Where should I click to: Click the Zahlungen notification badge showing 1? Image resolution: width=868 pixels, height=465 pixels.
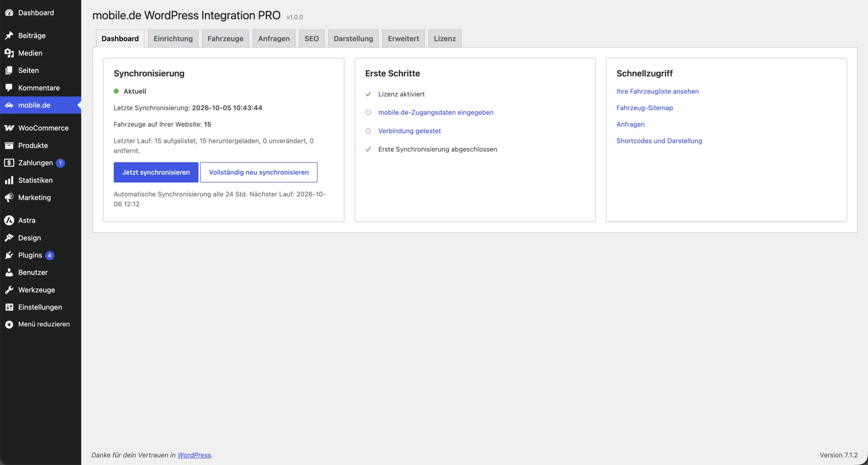click(x=60, y=163)
